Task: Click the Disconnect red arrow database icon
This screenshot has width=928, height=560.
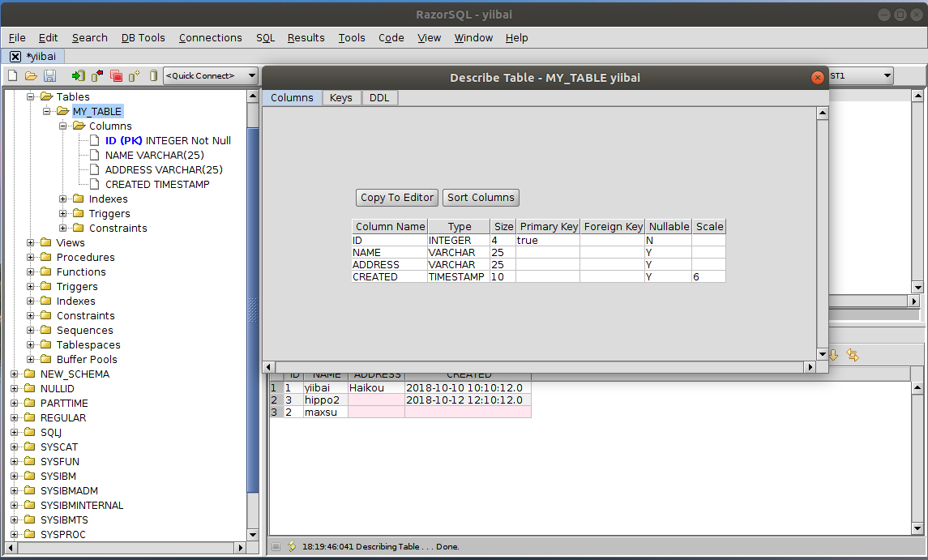Action: (97, 75)
